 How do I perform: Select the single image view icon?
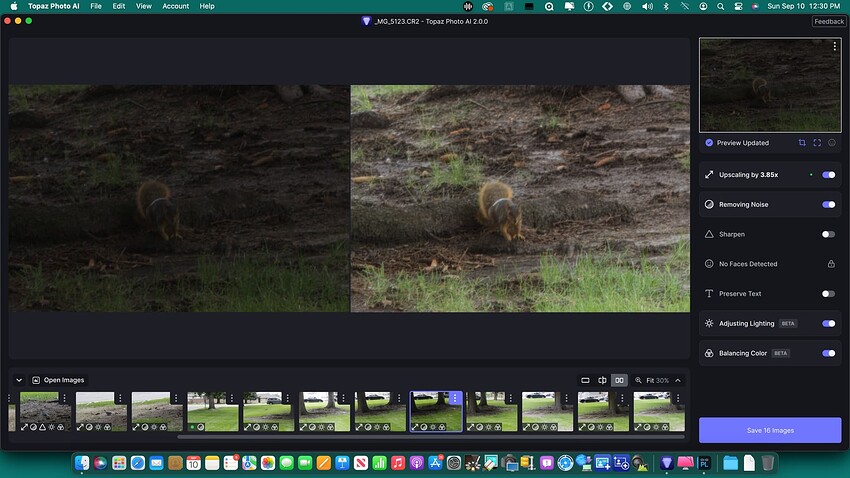pyautogui.click(x=586, y=380)
